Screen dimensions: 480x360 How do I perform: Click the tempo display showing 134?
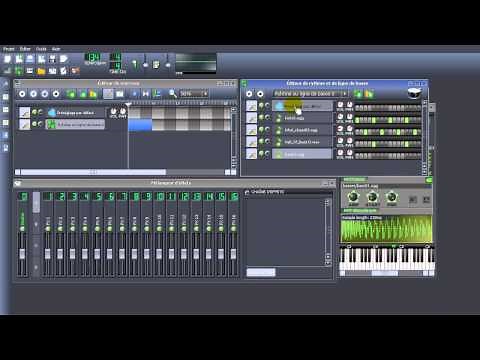[x=93, y=57]
